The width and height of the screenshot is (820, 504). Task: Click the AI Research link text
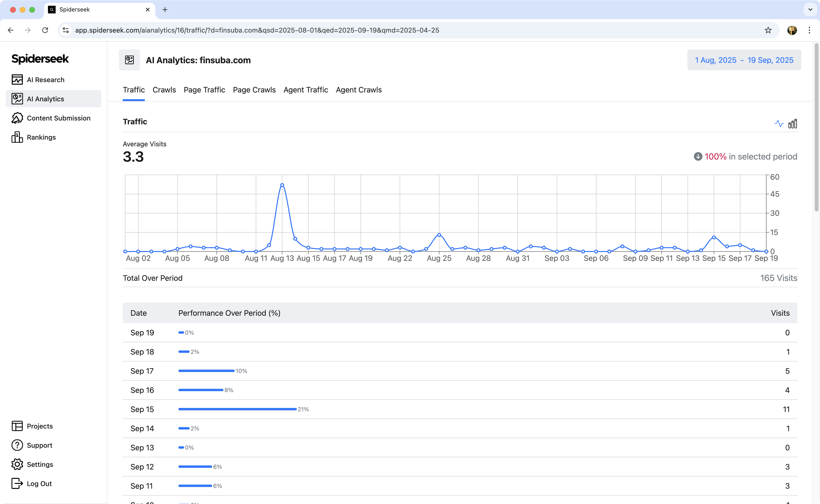(46, 80)
